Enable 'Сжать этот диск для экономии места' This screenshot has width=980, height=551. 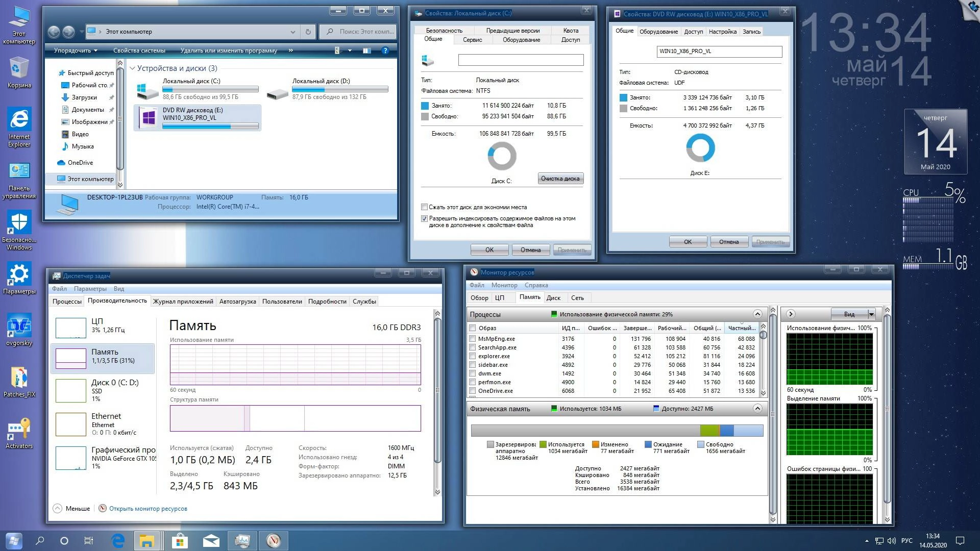[424, 207]
